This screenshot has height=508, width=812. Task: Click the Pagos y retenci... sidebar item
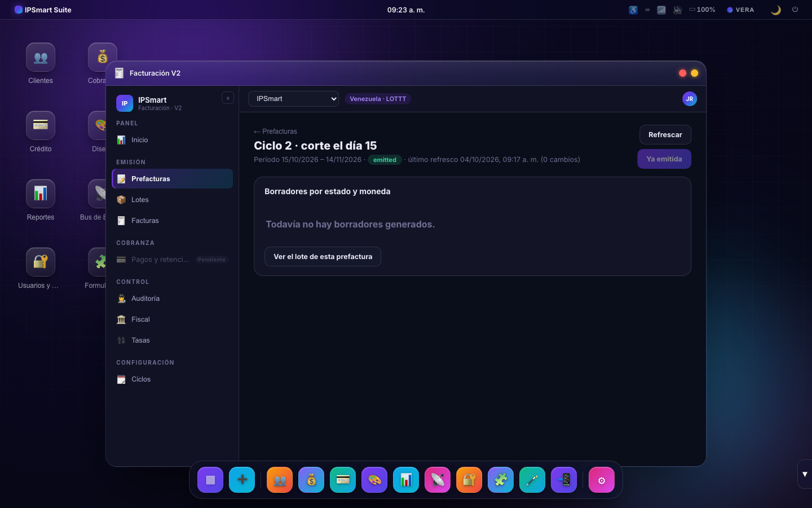(173, 260)
